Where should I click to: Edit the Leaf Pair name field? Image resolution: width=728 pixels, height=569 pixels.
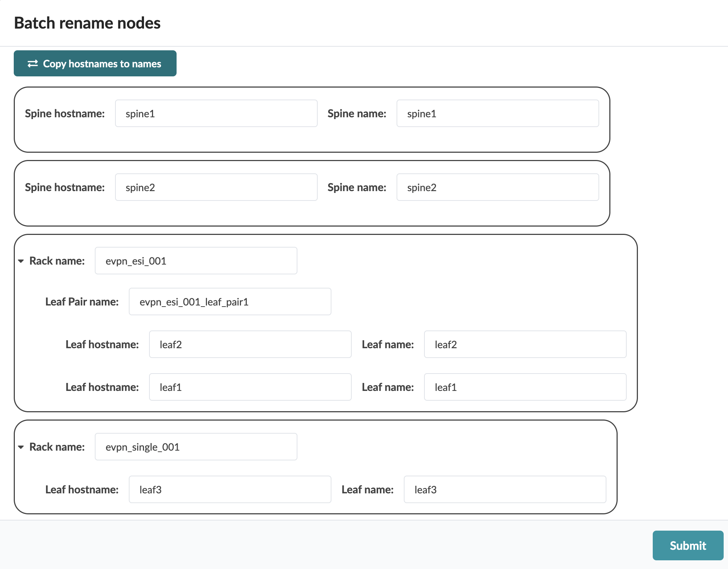click(x=230, y=302)
